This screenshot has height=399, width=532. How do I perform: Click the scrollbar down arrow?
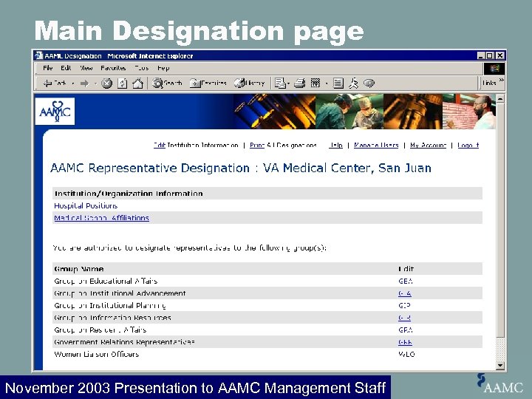(500, 366)
